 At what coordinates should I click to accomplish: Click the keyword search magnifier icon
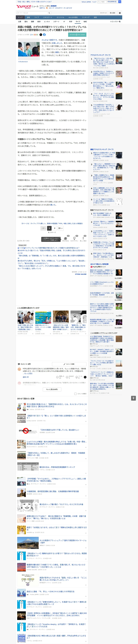pos(49,13)
